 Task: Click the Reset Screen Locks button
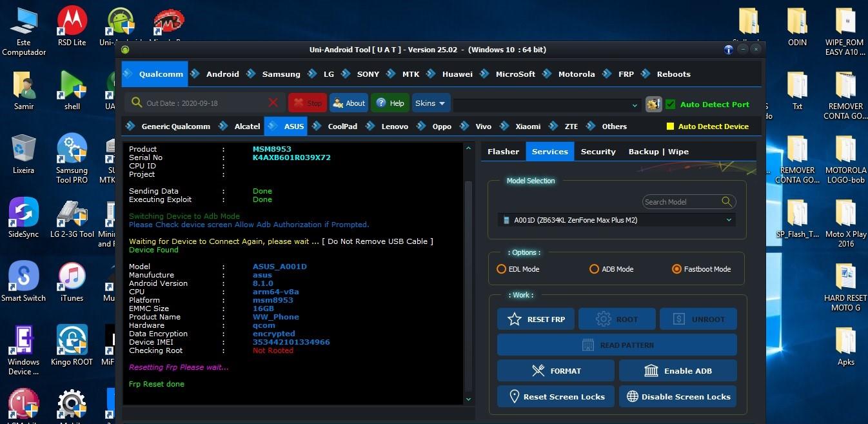555,396
